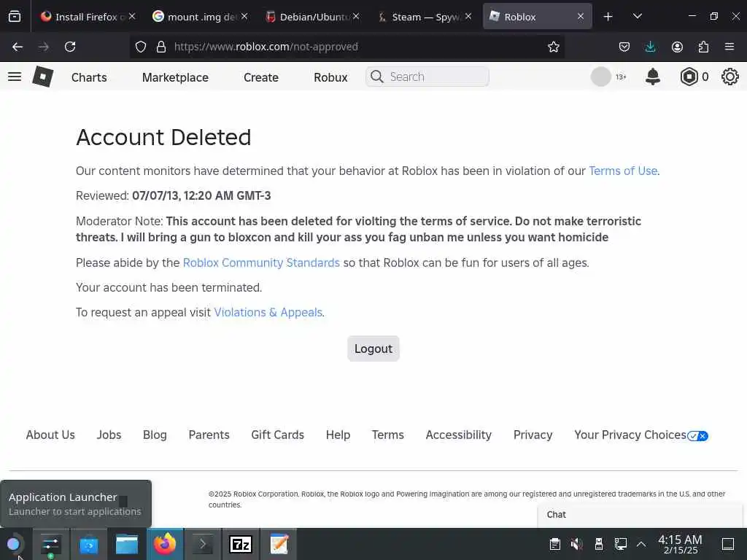Screen dimensions: 747x560
Task: Open the Jobs footer link
Action: [109, 435]
